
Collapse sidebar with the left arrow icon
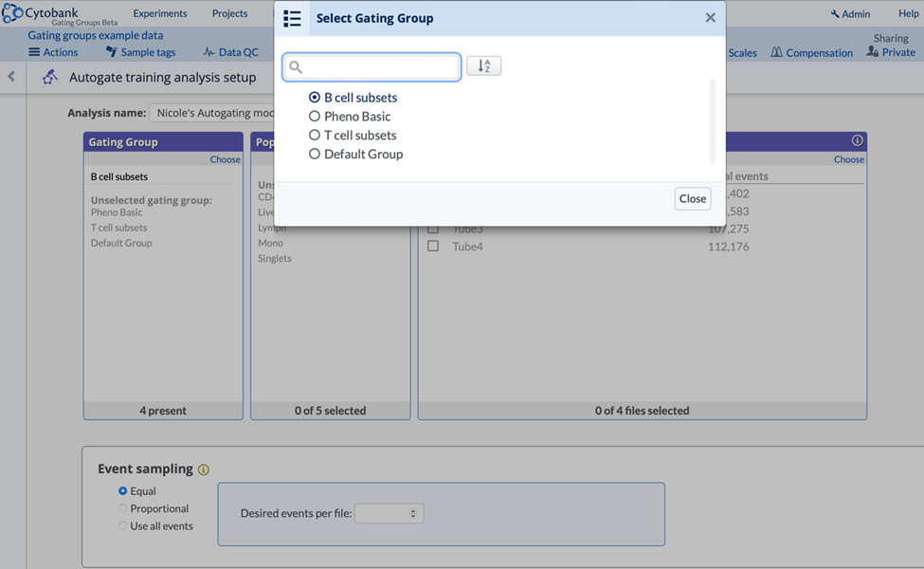pos(11,77)
